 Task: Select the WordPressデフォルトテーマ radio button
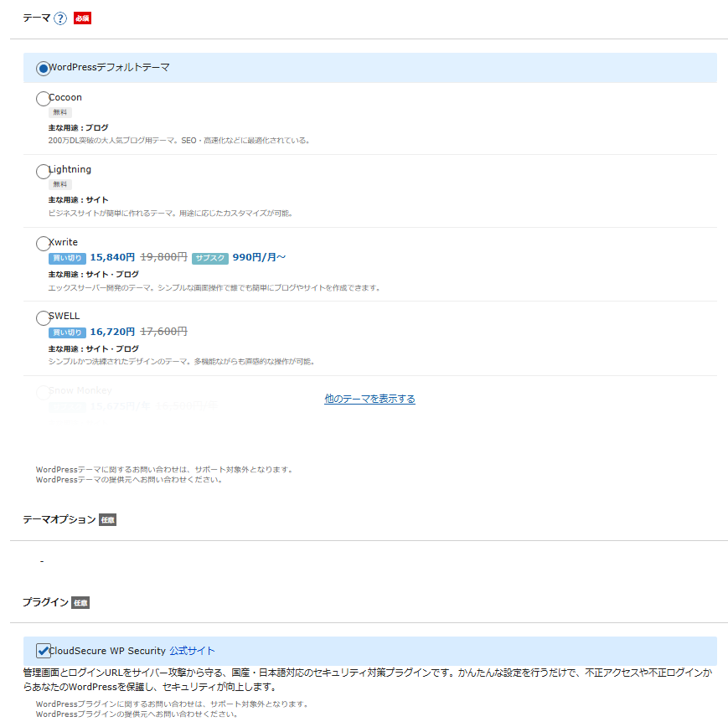(44, 68)
